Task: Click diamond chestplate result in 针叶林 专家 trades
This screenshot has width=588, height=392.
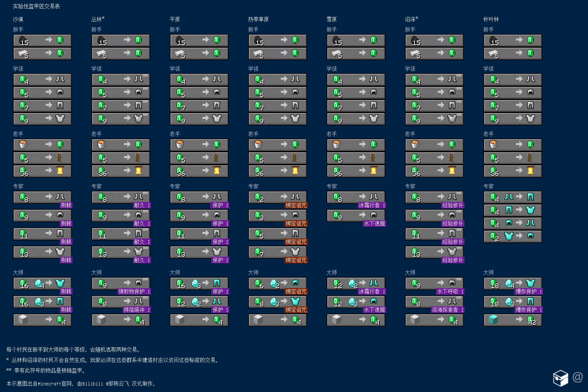Action: (x=531, y=210)
